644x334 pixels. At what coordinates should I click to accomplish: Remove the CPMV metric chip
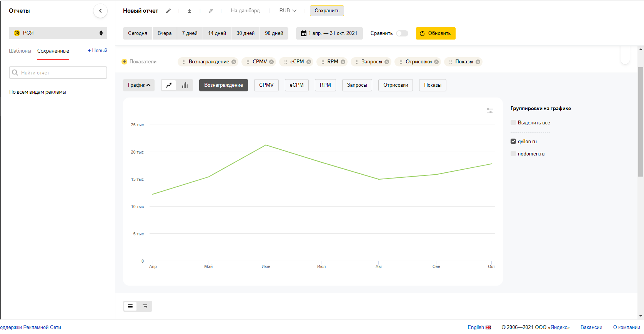271,62
